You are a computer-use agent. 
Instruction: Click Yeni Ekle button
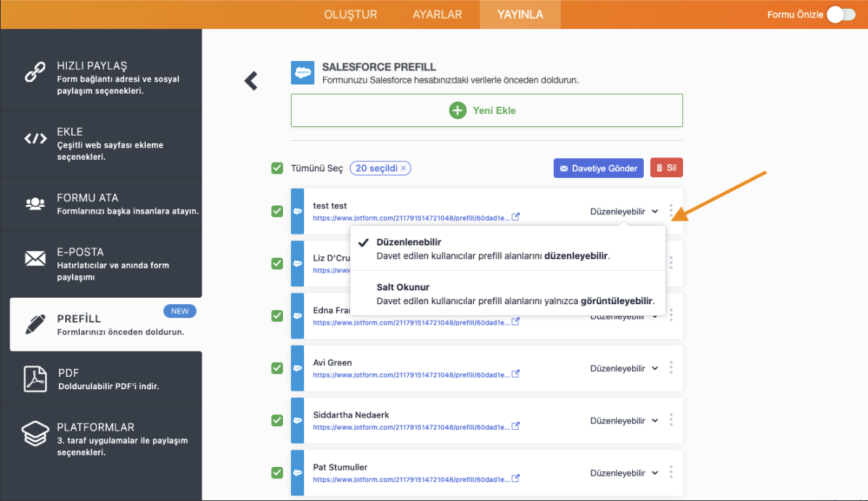tap(486, 110)
